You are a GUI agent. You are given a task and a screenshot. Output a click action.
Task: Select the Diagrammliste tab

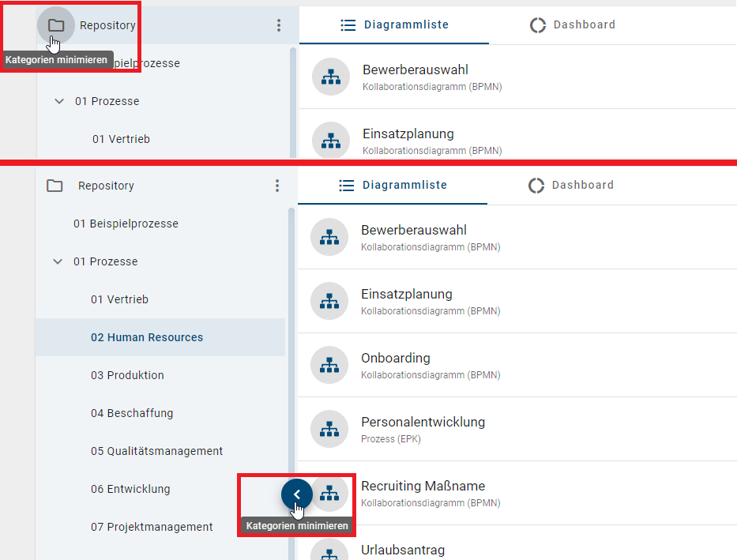[392, 185]
